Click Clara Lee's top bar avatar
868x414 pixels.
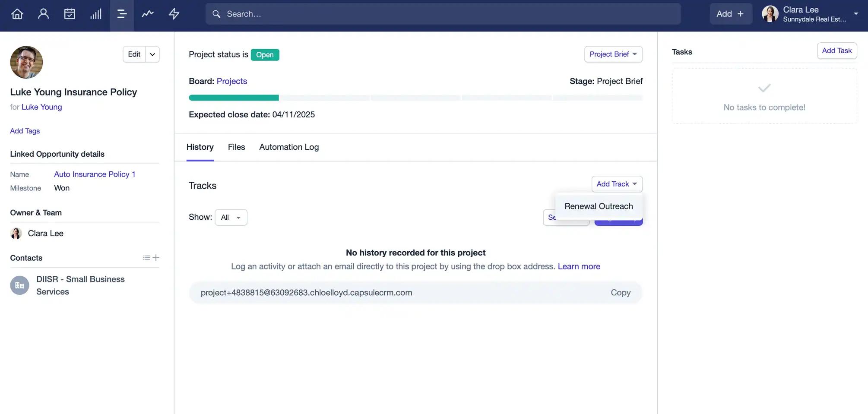(770, 14)
